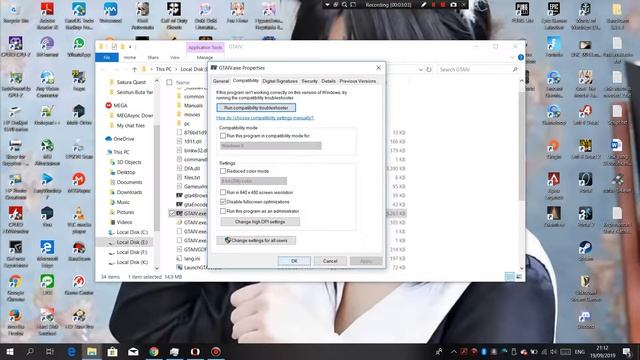Open How do I choose compatibility settings manually link
The image size is (640, 360).
(x=265, y=118)
